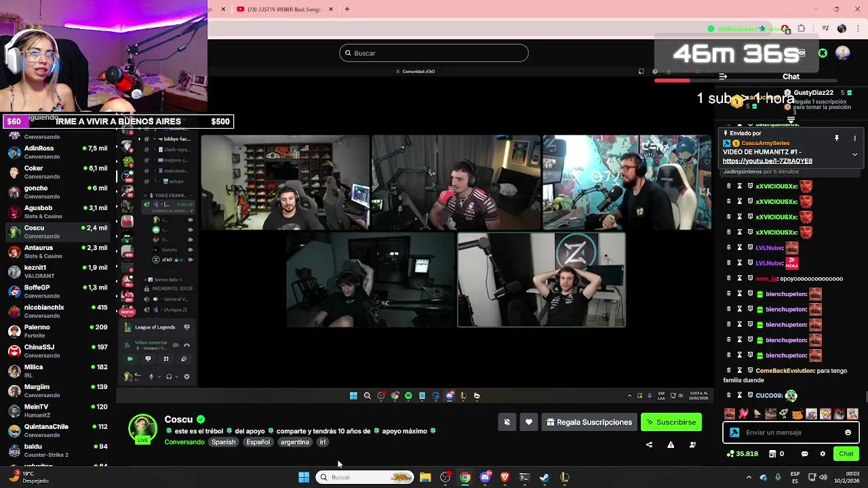Open the profile avatar menu in the header

click(x=843, y=53)
